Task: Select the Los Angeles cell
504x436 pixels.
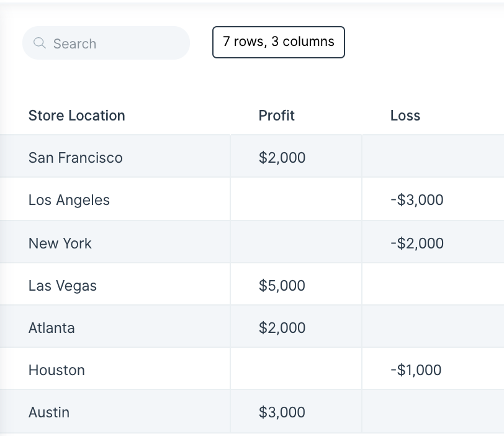Action: [x=115, y=199]
